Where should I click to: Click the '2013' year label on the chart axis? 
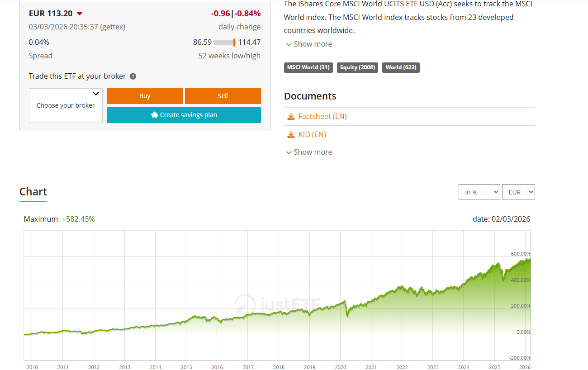124,367
